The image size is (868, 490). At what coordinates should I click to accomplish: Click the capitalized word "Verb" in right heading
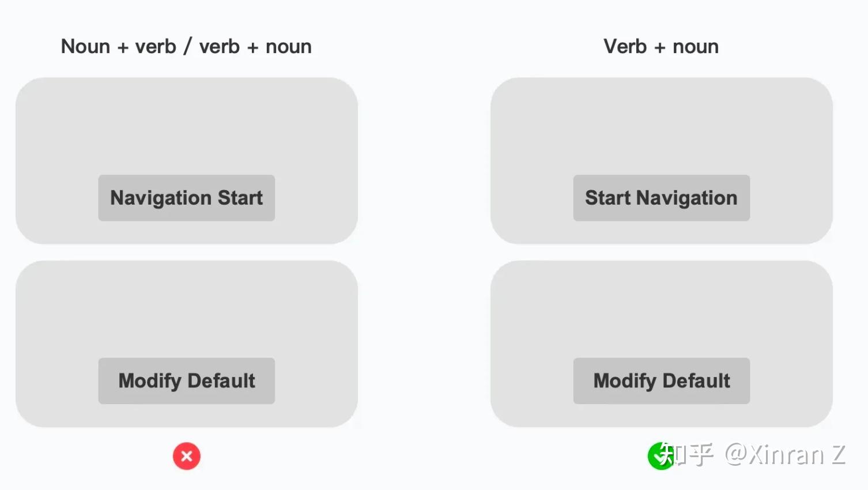[625, 46]
